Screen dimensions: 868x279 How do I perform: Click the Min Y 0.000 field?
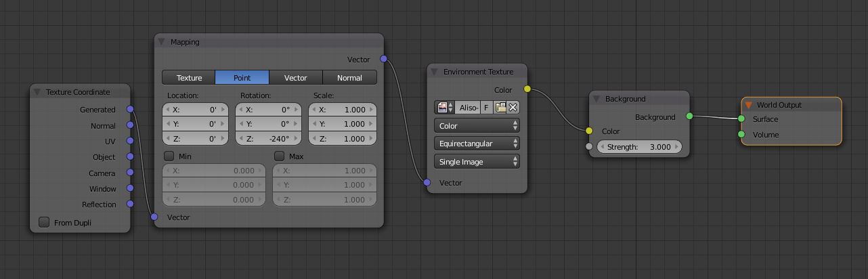click(215, 185)
